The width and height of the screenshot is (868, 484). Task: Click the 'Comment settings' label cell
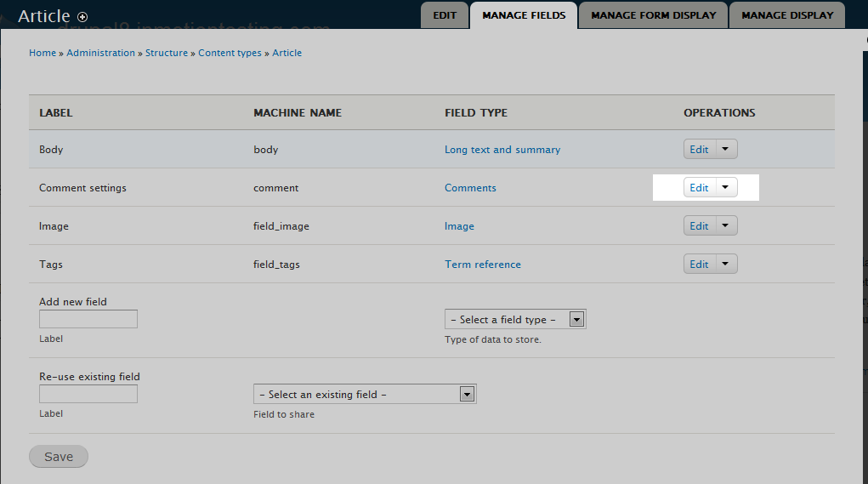(82, 188)
